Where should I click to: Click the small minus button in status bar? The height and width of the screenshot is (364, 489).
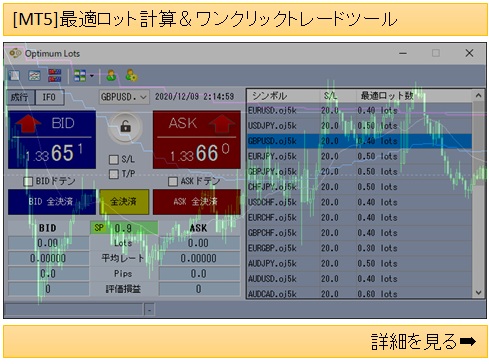point(149,310)
